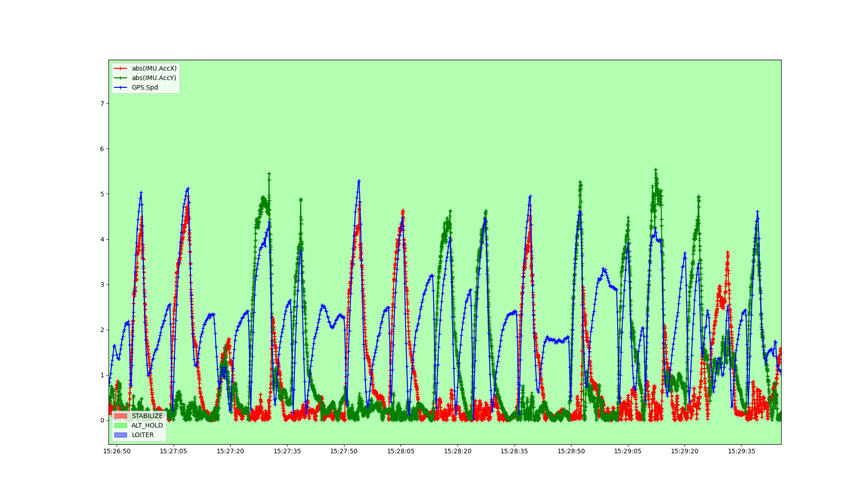Click the red AccX line marker in legend

pyautogui.click(x=120, y=68)
